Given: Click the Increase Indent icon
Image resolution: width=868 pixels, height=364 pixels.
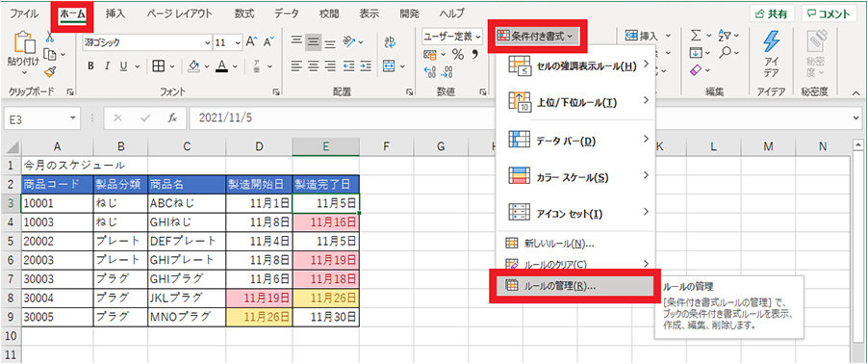Looking at the screenshot, I should [366, 66].
